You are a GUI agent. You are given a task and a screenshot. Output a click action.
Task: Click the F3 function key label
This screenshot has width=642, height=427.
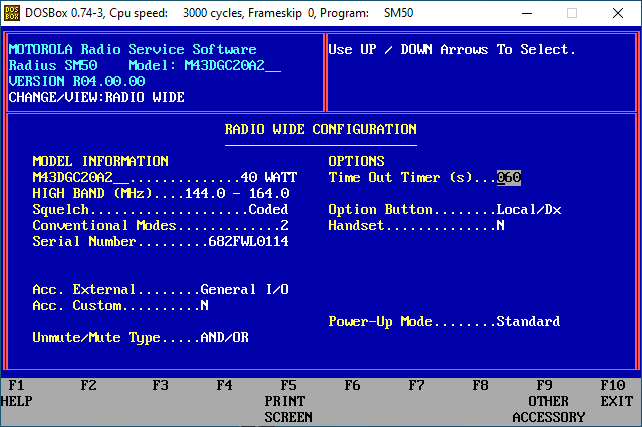[160, 385]
